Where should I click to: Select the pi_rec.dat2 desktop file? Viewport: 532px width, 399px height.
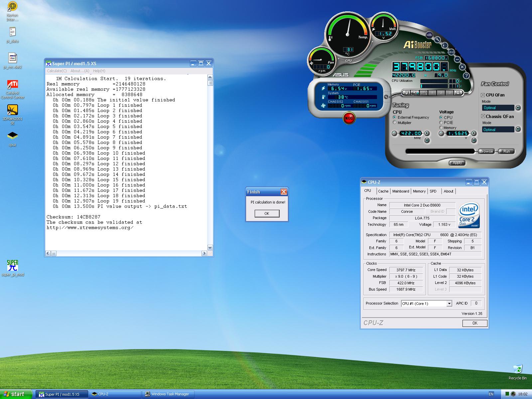tap(12, 61)
